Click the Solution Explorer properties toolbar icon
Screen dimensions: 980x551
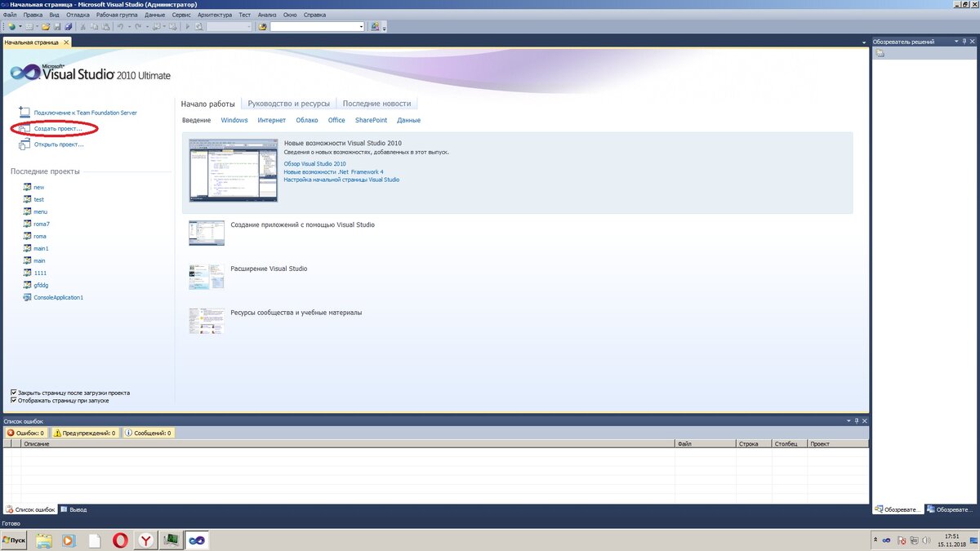[880, 53]
